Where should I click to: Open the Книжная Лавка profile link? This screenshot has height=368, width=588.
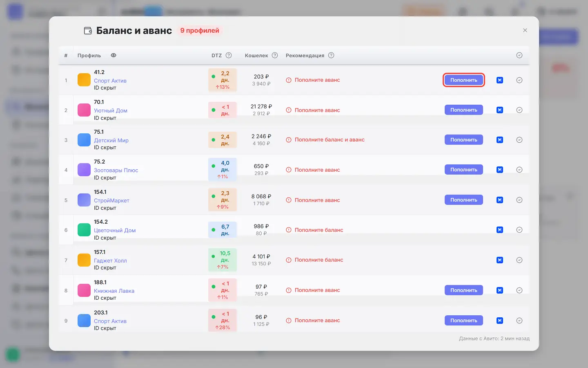coord(114,291)
